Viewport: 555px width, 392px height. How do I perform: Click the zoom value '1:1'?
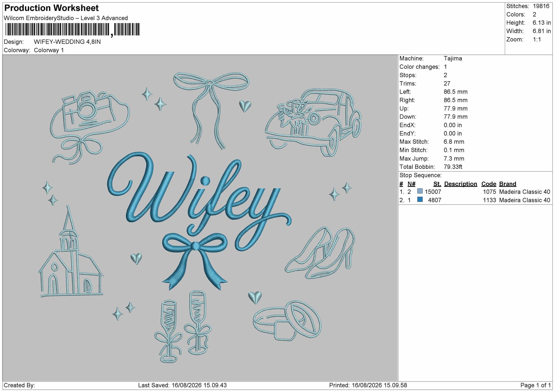[537, 39]
